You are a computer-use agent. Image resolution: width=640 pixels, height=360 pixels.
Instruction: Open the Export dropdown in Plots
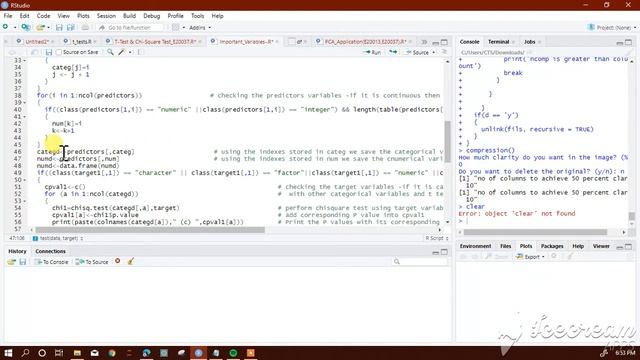coord(531,257)
